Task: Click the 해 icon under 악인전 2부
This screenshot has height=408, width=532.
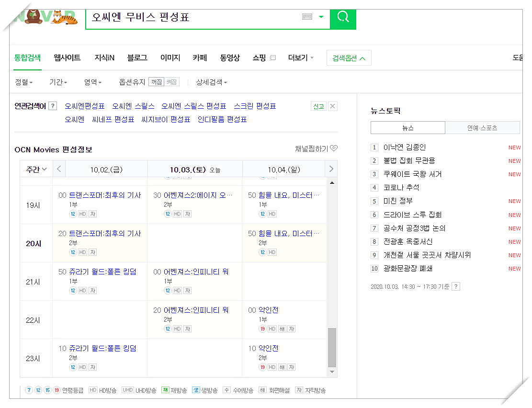Action: [x=282, y=367]
